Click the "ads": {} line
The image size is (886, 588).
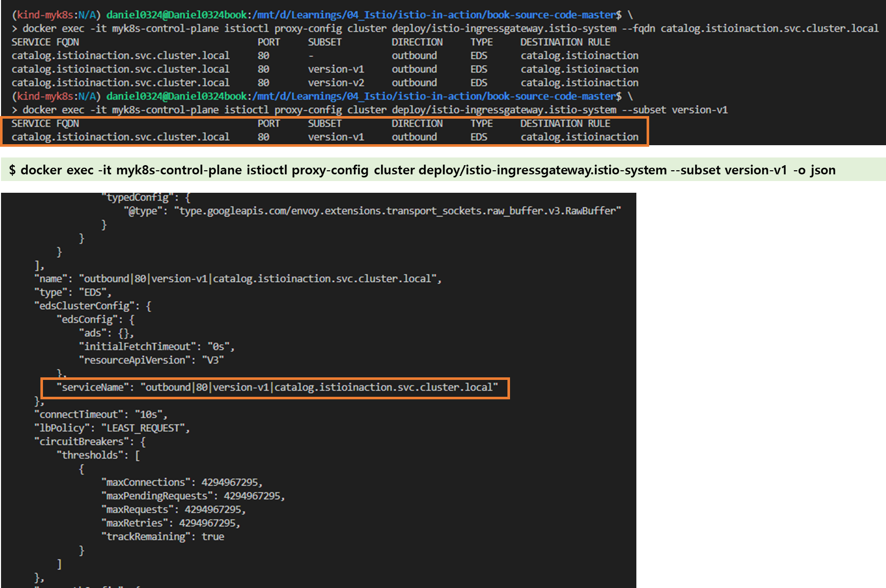106,333
